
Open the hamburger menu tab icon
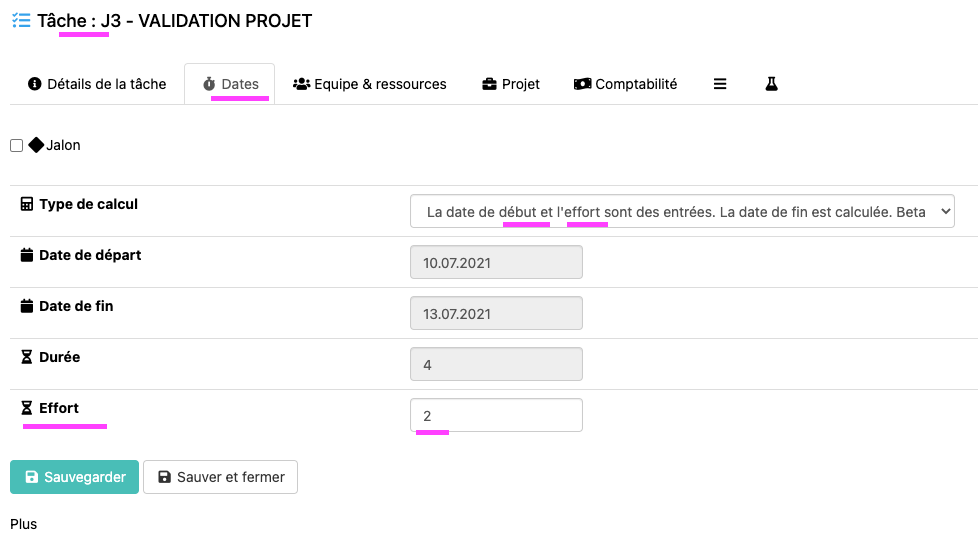tap(720, 84)
